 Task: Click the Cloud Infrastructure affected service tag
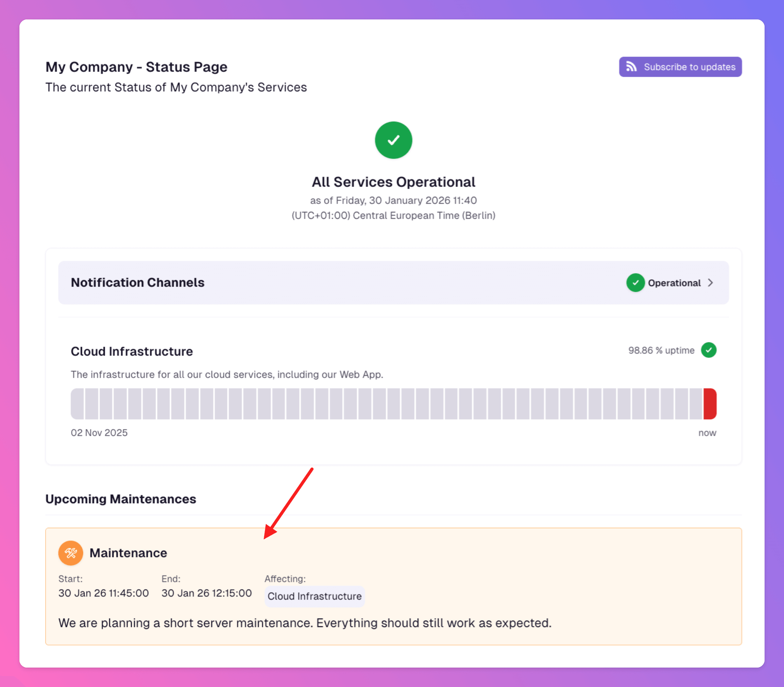coord(314,596)
